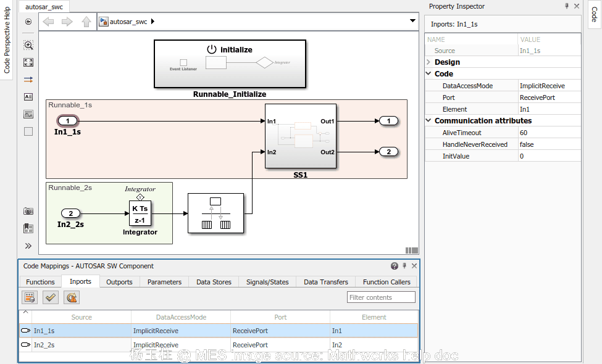Screen dimensions: 602x364
Task: Click the Image annotation icon in the palette
Action: [x=28, y=114]
